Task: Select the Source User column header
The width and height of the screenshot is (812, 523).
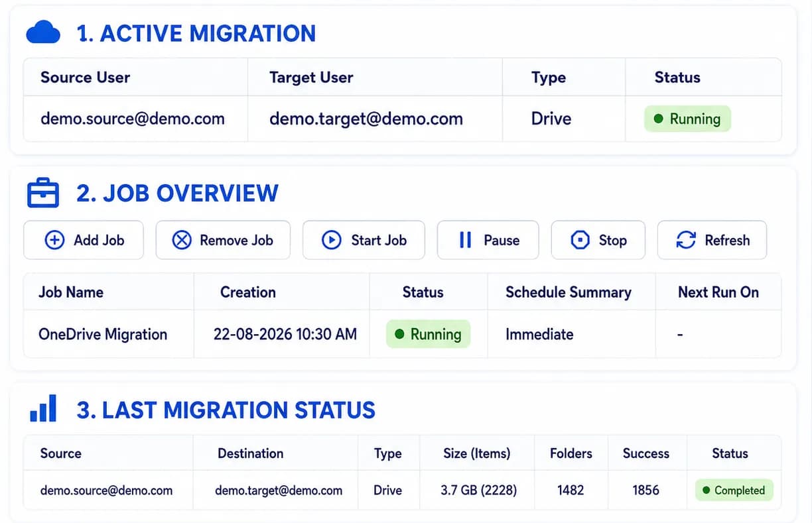Action: 85,77
